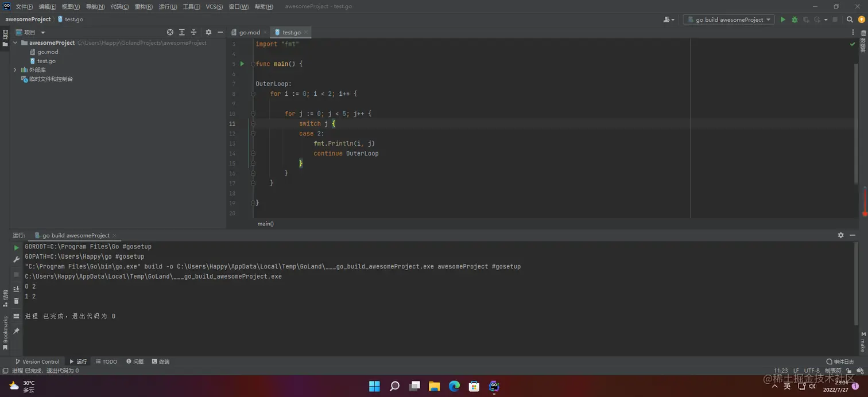Viewport: 868px width, 397px height.
Task: Open Windows Start button on taskbar
Action: click(374, 386)
